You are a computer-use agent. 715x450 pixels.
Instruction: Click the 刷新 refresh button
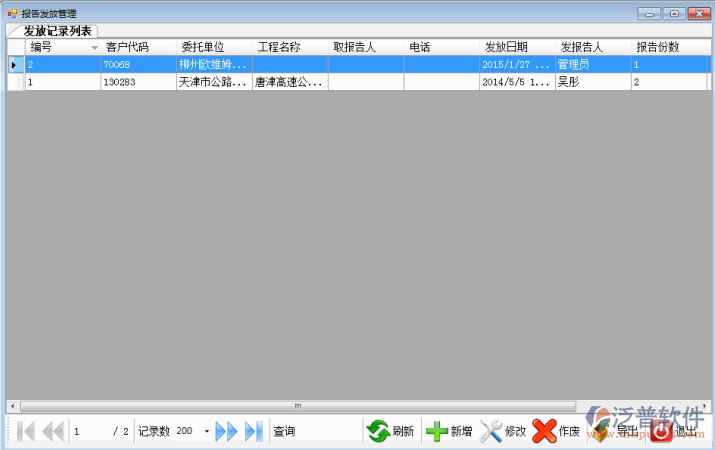tap(390, 431)
